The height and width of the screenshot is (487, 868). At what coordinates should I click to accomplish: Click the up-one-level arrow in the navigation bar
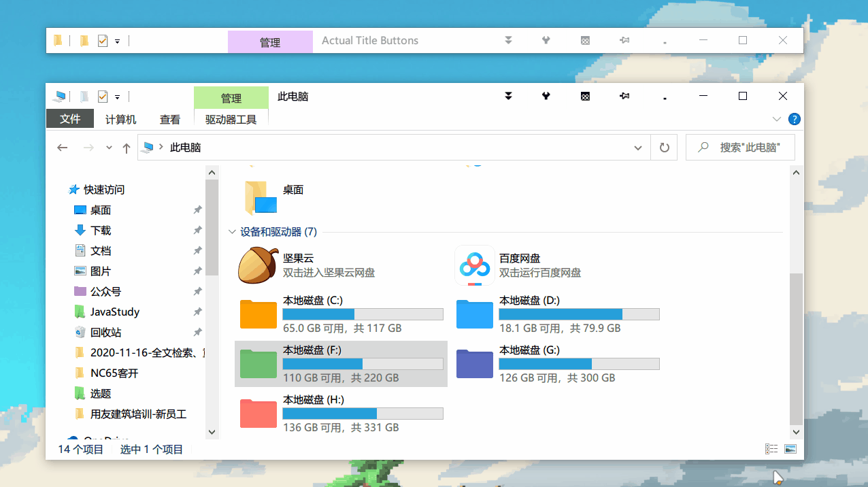click(126, 147)
